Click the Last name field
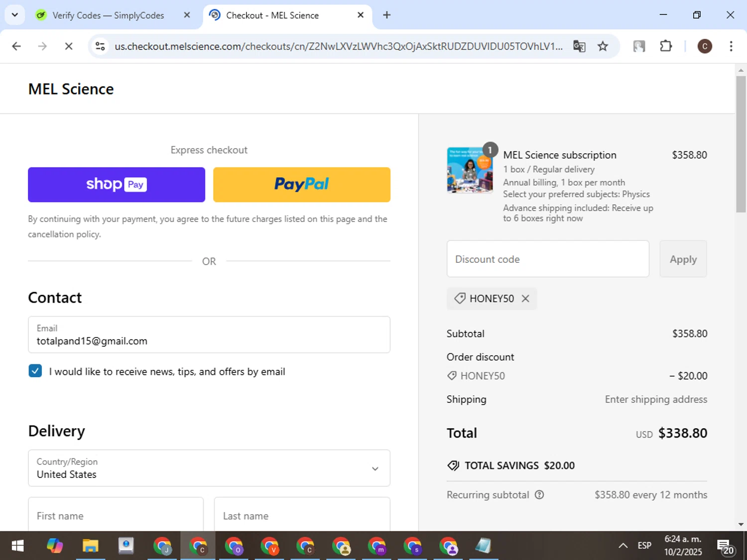The height and width of the screenshot is (560, 747). (302, 515)
